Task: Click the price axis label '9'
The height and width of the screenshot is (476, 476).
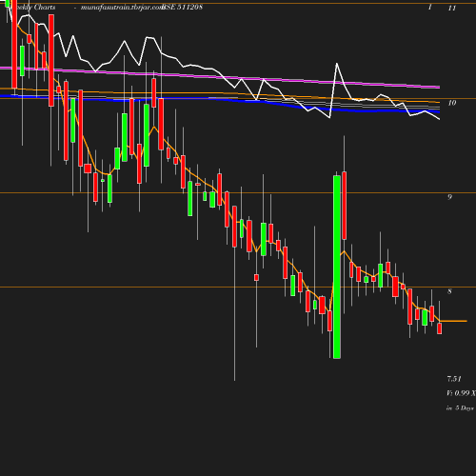Action: point(449,197)
